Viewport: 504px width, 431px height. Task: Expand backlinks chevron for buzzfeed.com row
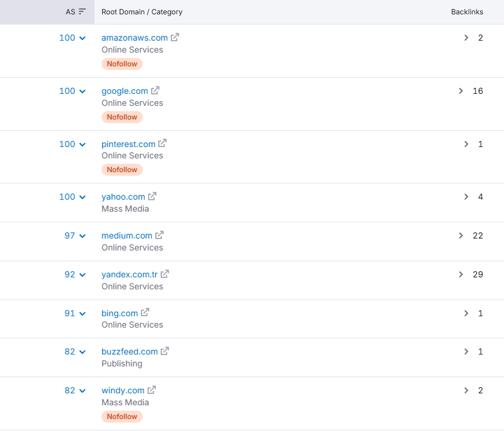466,351
